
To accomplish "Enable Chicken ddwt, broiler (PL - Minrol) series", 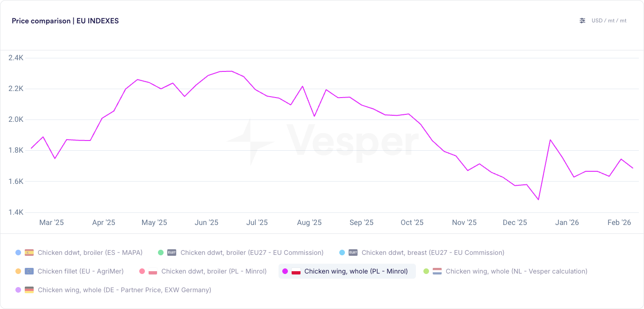I will tap(203, 271).
